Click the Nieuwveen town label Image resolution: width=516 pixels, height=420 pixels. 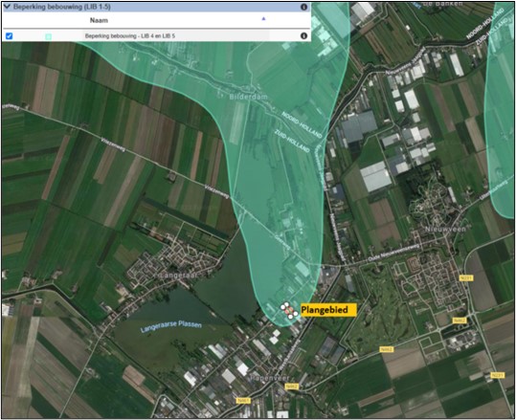(x=445, y=229)
